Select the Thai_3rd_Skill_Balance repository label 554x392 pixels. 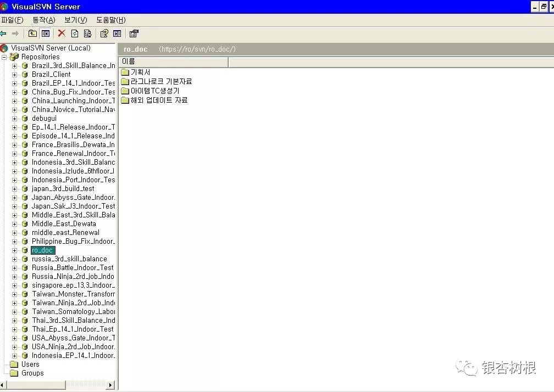pos(74,321)
